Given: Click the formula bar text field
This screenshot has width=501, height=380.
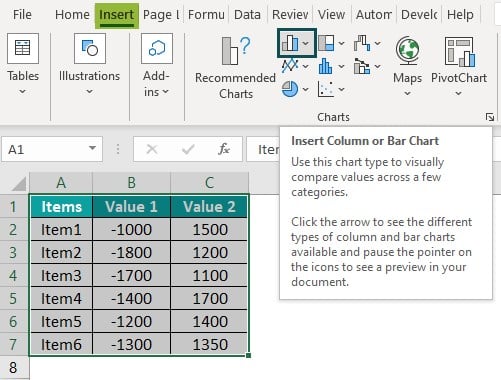Looking at the screenshot, I should coord(263,149).
